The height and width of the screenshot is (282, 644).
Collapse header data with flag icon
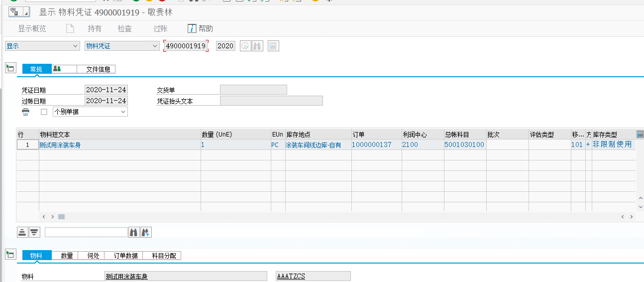click(x=10, y=68)
